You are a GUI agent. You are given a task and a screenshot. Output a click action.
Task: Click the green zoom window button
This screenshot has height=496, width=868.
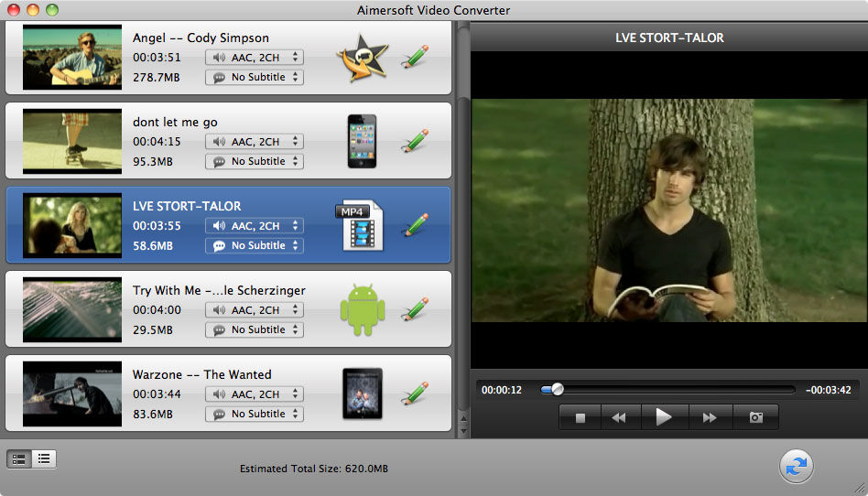click(52, 10)
